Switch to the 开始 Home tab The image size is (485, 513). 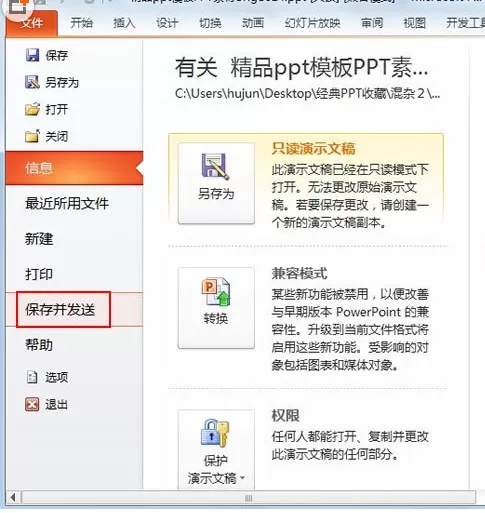click(81, 23)
